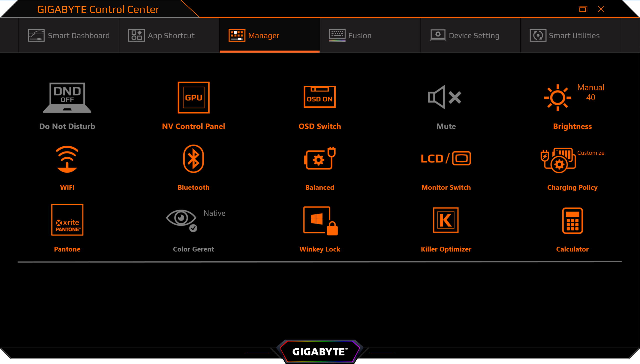Viewport: 640px width, 364px height.
Task: Open the Fusion tab
Action: click(x=370, y=35)
